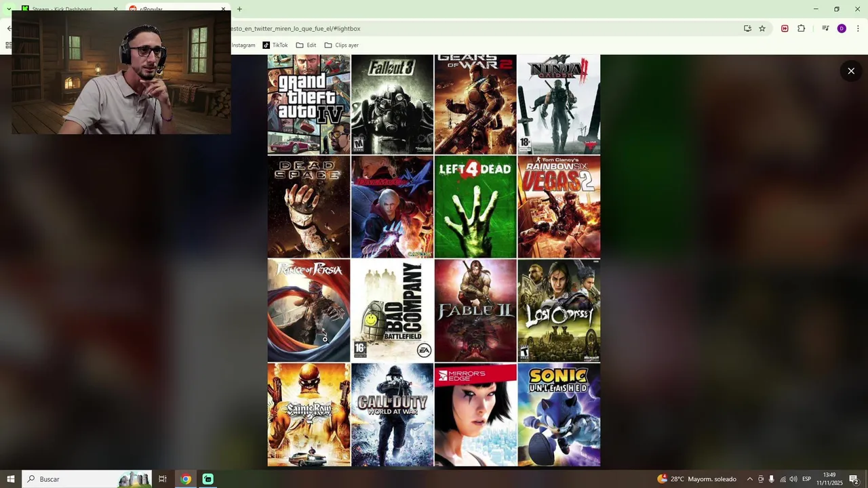Click the Left 4 Dead cover
The width and height of the screenshot is (868, 488).
coord(475,207)
